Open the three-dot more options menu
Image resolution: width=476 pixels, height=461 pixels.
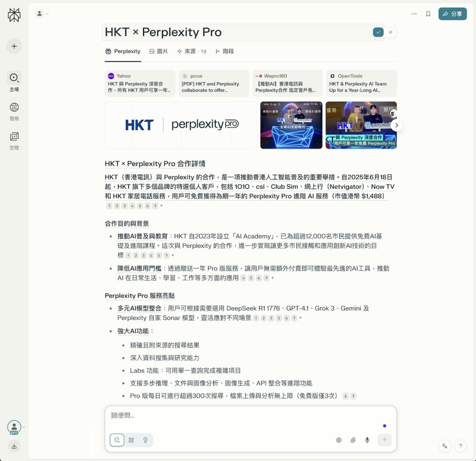(414, 14)
